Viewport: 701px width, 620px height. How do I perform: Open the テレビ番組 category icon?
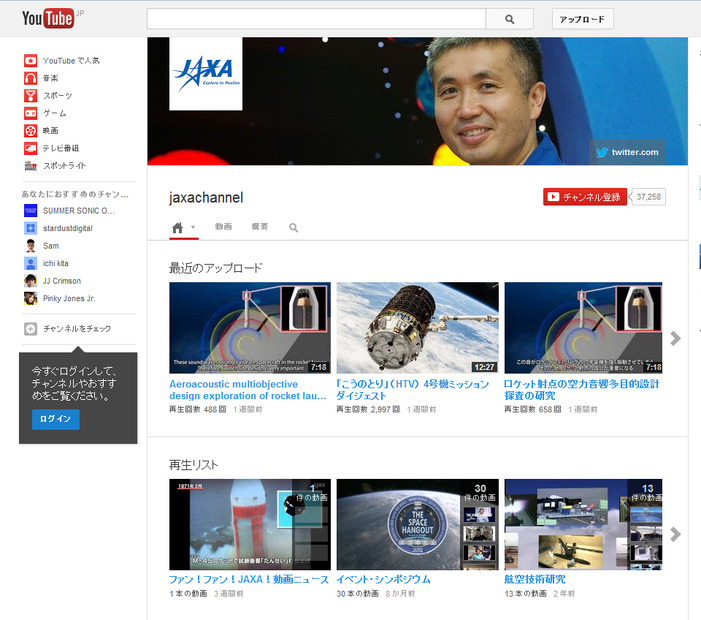tap(30, 148)
